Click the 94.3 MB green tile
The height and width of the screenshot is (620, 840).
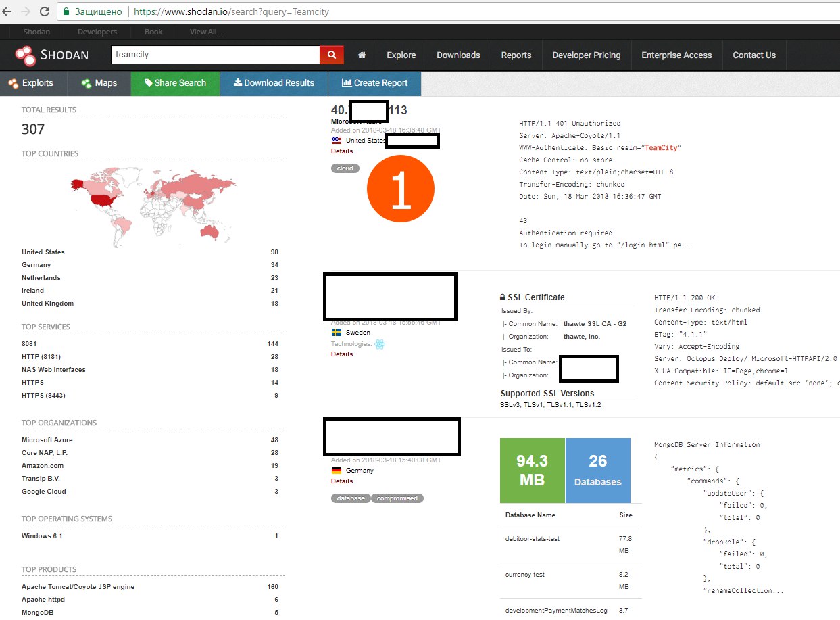coord(532,471)
